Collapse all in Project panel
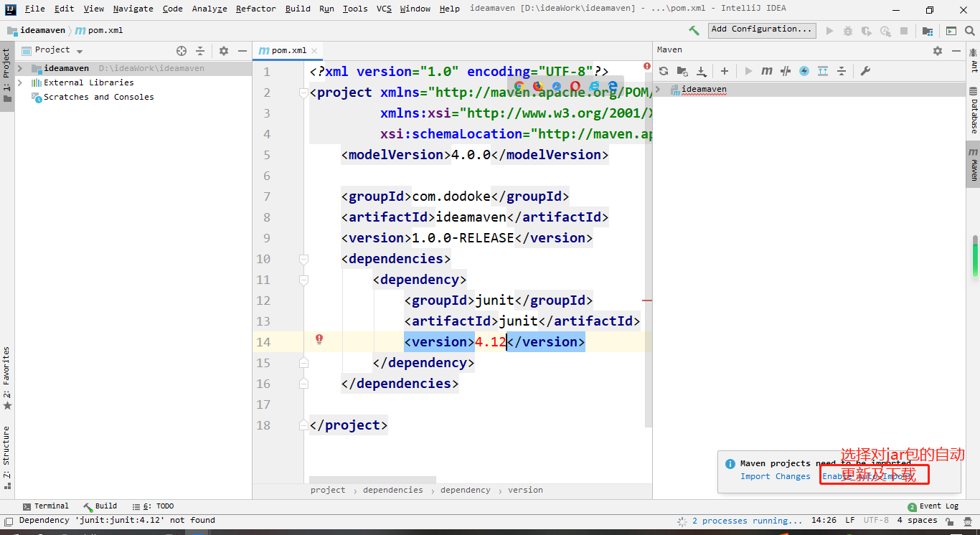Image resolution: width=980 pixels, height=535 pixels. click(200, 51)
